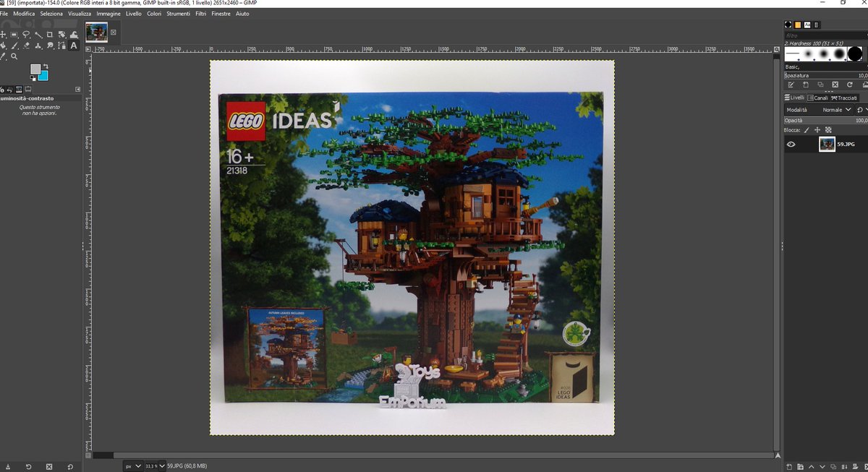Click the new brush icon
The image size is (868, 472).
(x=806, y=85)
